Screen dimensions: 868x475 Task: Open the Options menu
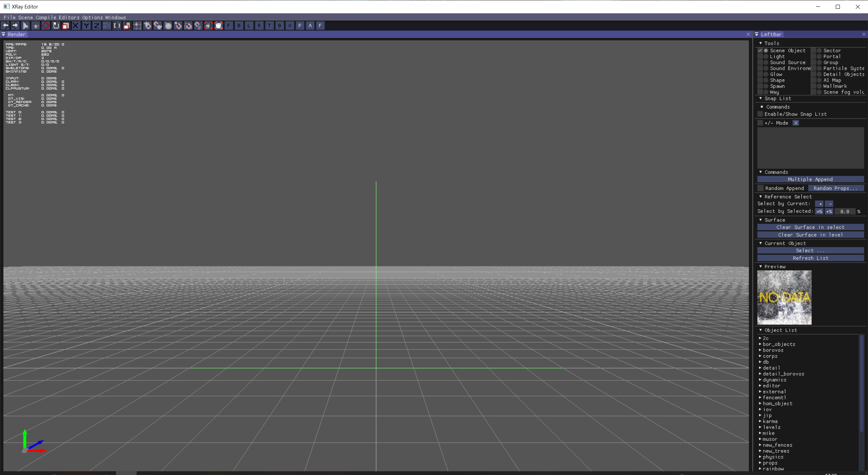[x=92, y=17]
